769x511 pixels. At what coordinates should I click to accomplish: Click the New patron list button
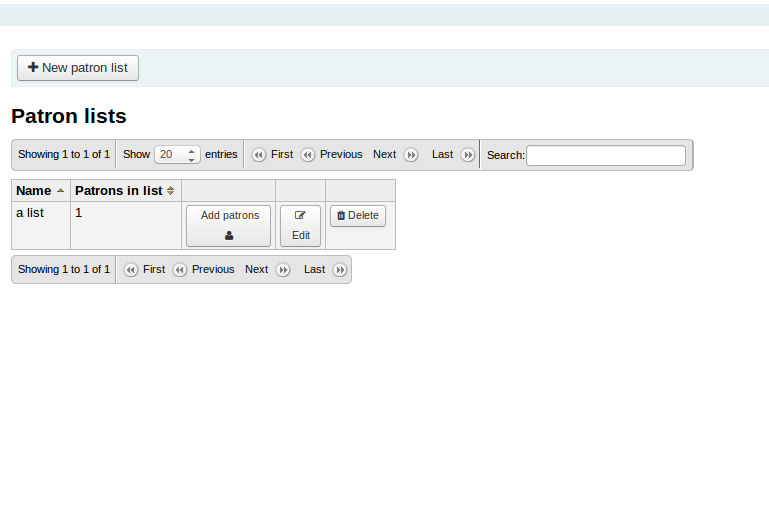point(78,68)
